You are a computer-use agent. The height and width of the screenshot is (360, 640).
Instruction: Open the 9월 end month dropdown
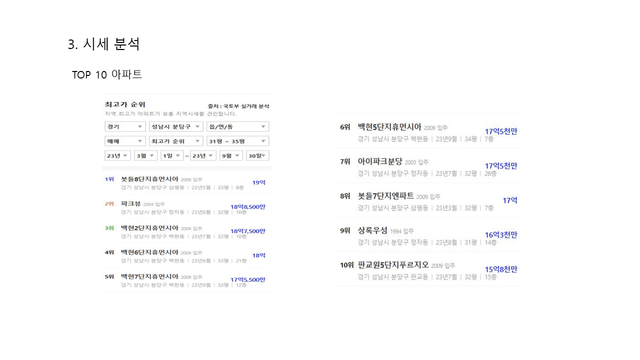pos(231,156)
